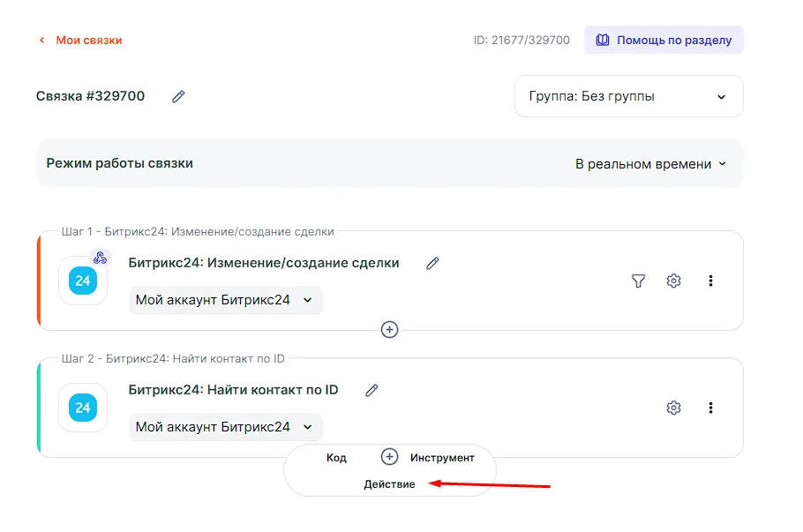Select Действие to add an action step
Screen dimensions: 803x532
point(389,484)
